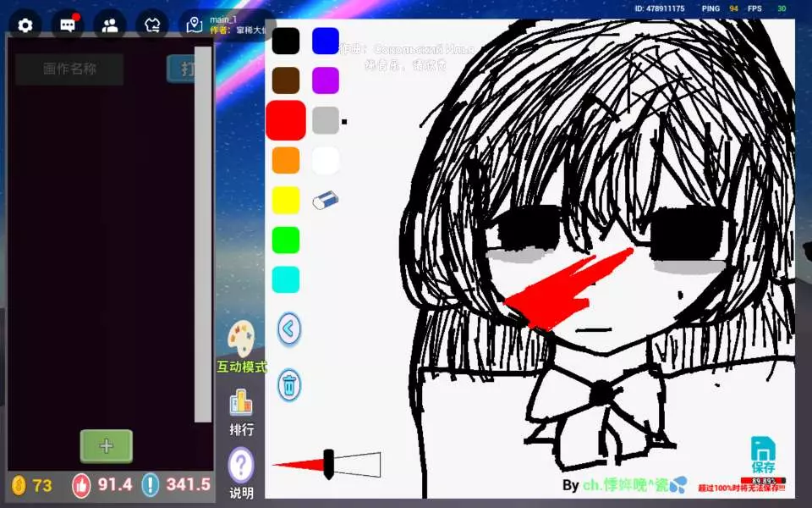Click the trash can delete icon

point(289,385)
